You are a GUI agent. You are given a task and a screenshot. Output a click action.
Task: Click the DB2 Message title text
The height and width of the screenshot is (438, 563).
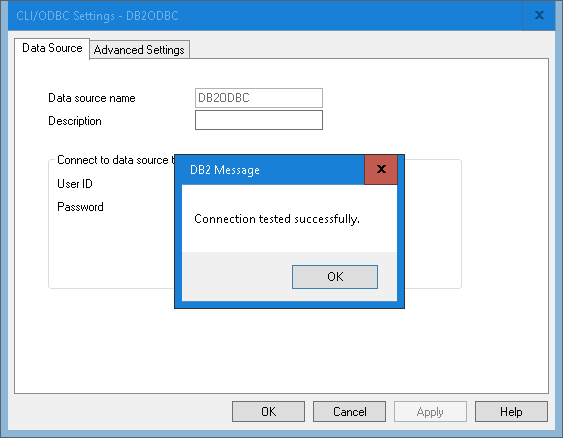[225, 170]
